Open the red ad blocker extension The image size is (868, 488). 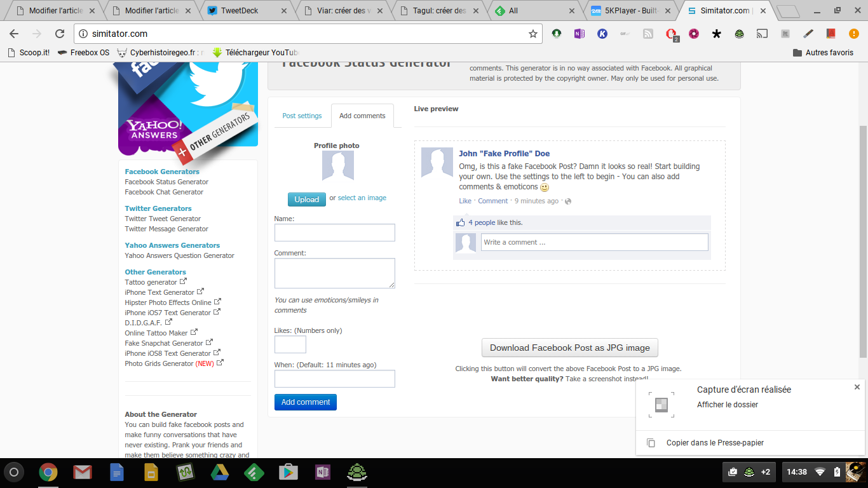coord(671,34)
